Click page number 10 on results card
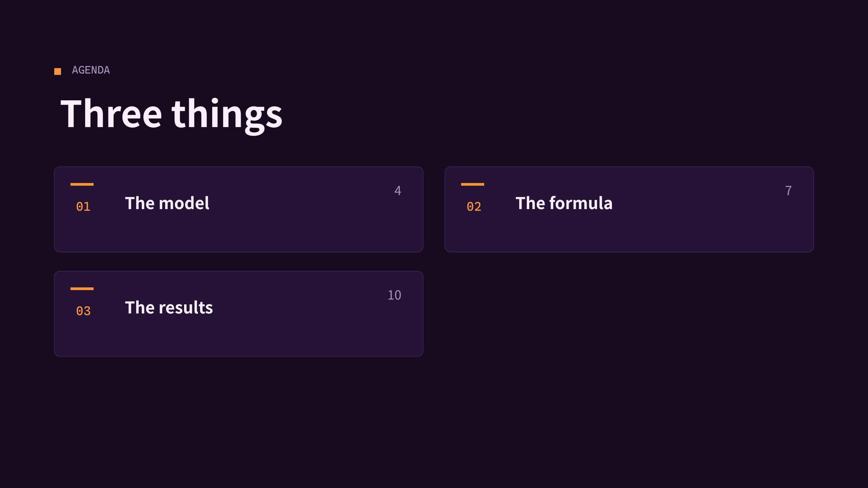The image size is (868, 488). coord(395,295)
